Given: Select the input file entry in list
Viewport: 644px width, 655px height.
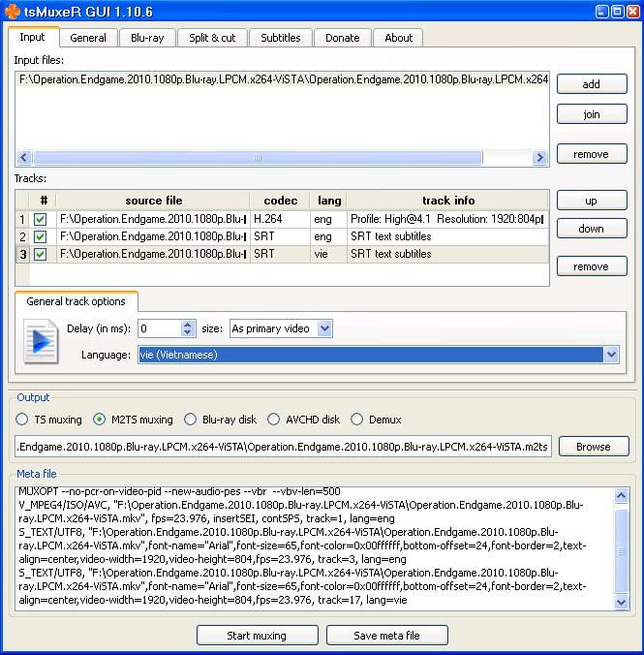Looking at the screenshot, I should point(283,79).
